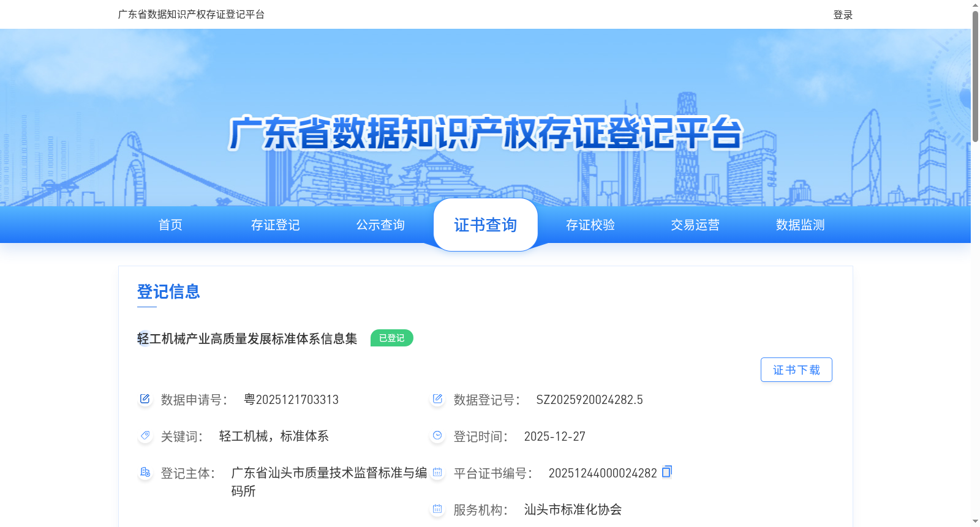Screen dimensions: 980x527
Task: Click the calendar icon beside 服务机构
Action: point(437,509)
